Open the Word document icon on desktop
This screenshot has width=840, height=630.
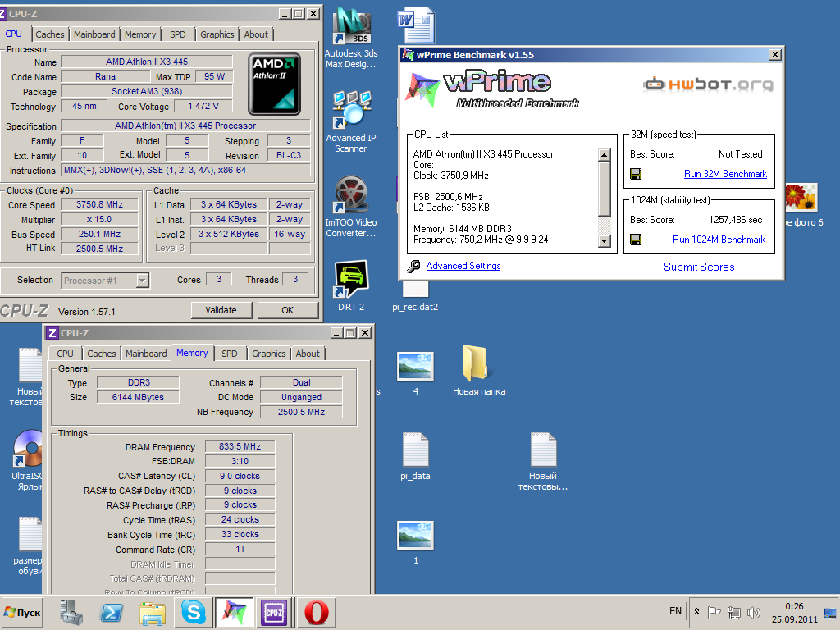click(x=416, y=25)
